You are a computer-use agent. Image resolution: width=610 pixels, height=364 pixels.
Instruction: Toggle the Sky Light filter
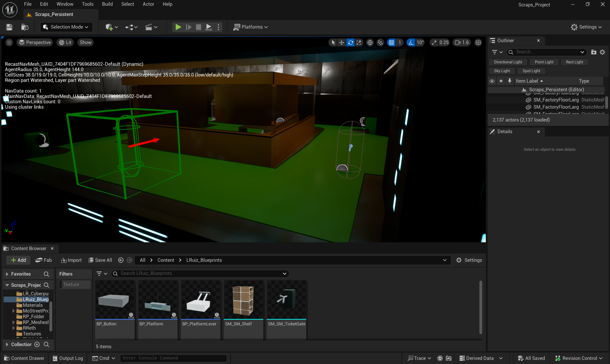(x=502, y=71)
